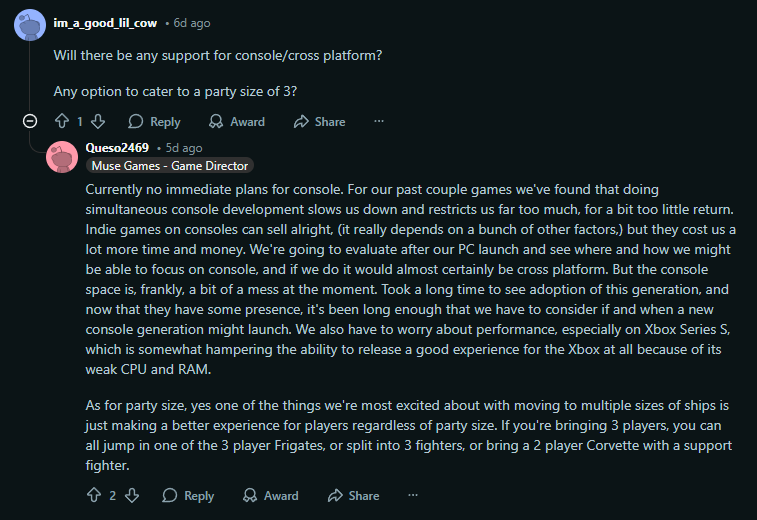
Task: Click the 5d ago timestamp
Action: (x=183, y=148)
